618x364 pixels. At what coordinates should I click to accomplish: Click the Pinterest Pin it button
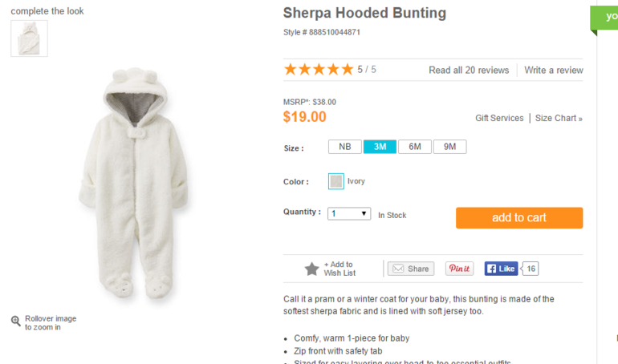coord(459,269)
